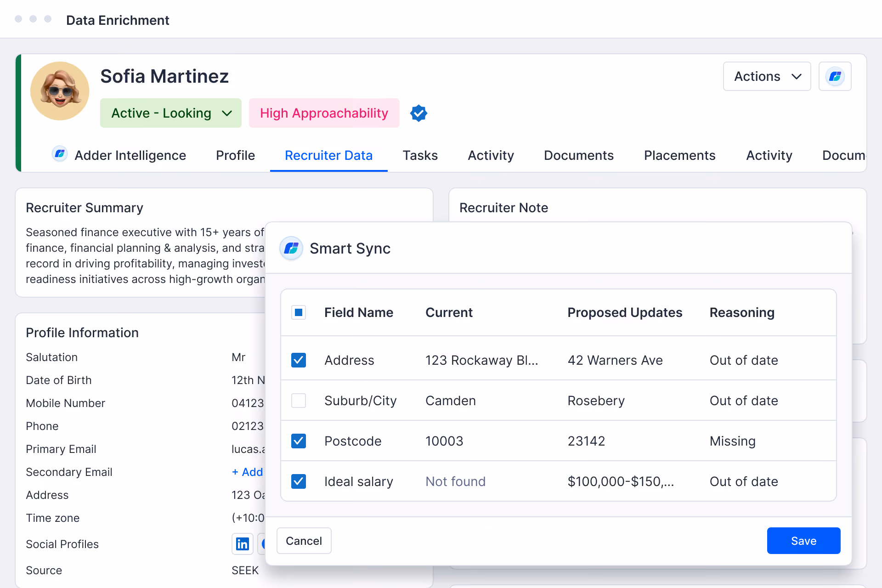Click the + Add secondary email link

[248, 472]
